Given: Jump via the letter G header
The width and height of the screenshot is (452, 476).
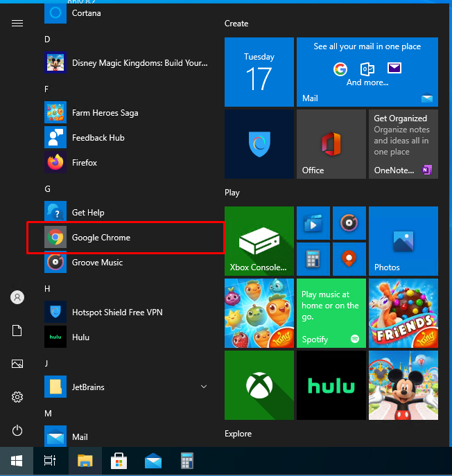Looking at the screenshot, I should point(48,189).
